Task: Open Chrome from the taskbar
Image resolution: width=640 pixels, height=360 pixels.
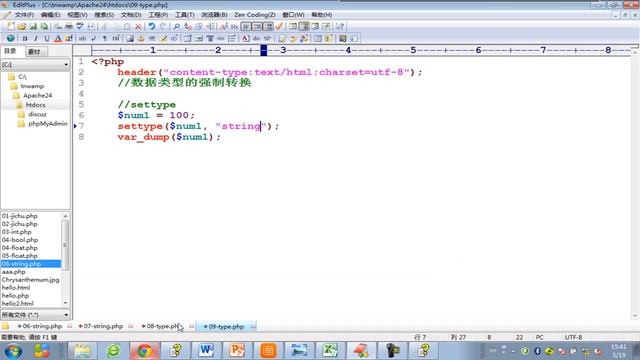Action: (x=144, y=351)
